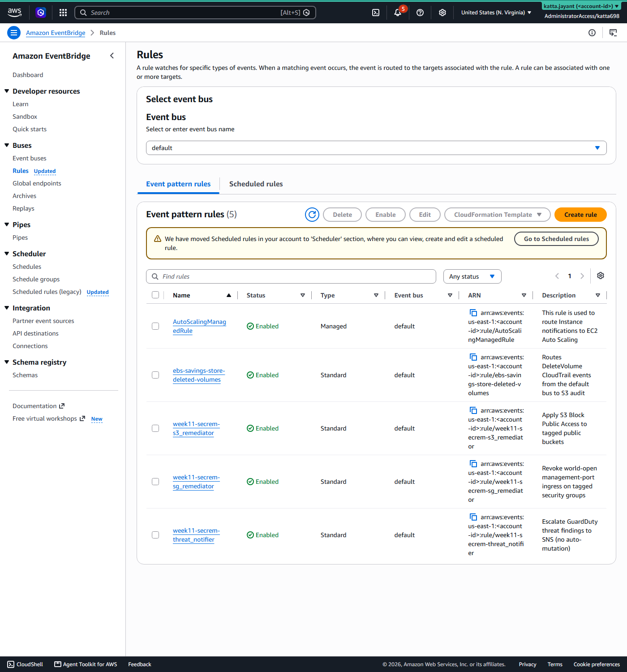Viewport: 627px width, 672px height.
Task: Open the region selector United States (N. Virginia)
Action: [x=496, y=13]
